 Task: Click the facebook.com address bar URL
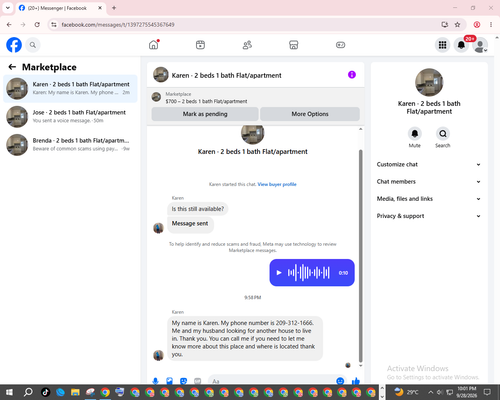pyautogui.click(x=118, y=25)
